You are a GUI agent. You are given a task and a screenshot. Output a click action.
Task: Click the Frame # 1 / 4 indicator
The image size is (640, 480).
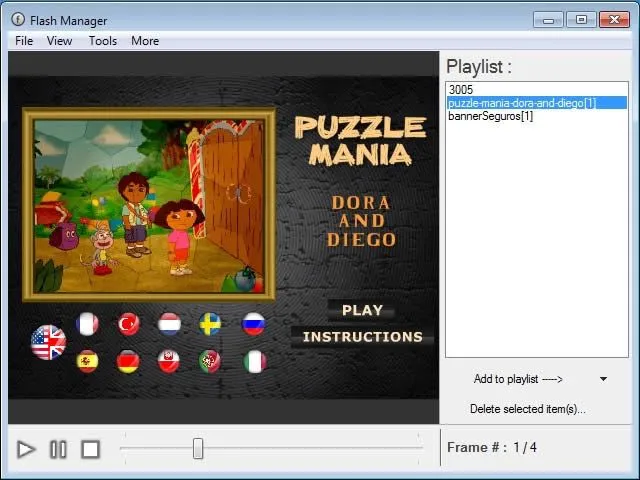click(x=492, y=447)
